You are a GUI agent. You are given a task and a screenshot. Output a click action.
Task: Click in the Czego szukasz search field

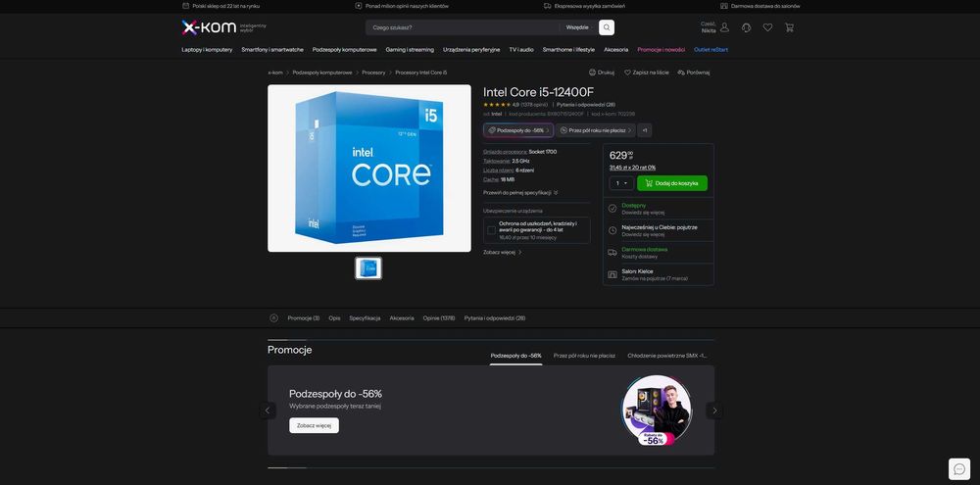[x=463, y=27]
